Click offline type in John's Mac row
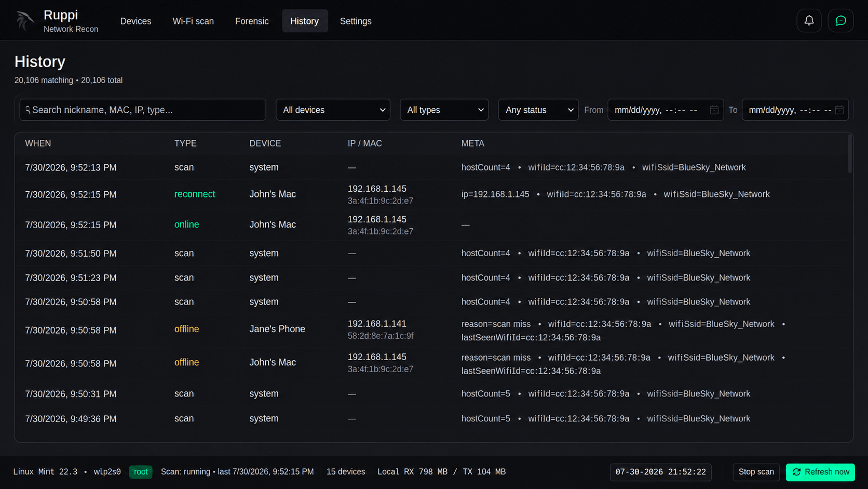Image resolution: width=868 pixels, height=489 pixels. 186,362
